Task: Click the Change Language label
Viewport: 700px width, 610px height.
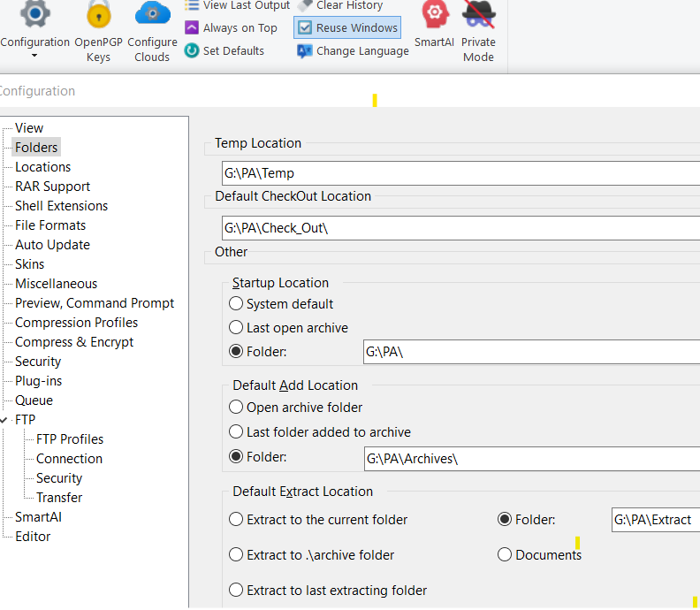Action: click(362, 51)
